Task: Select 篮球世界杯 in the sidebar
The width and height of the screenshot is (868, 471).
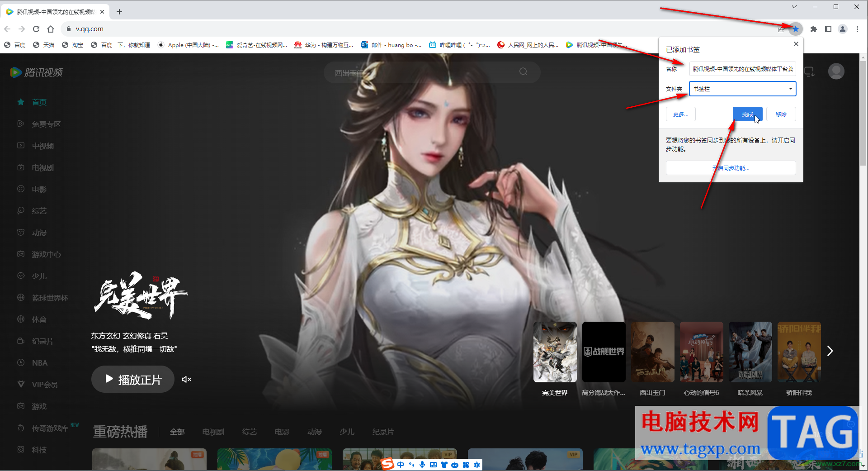Action: pos(43,298)
